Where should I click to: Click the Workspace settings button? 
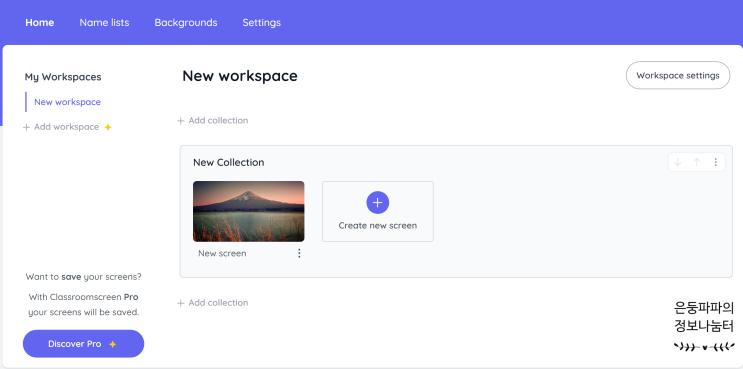pyautogui.click(x=678, y=75)
